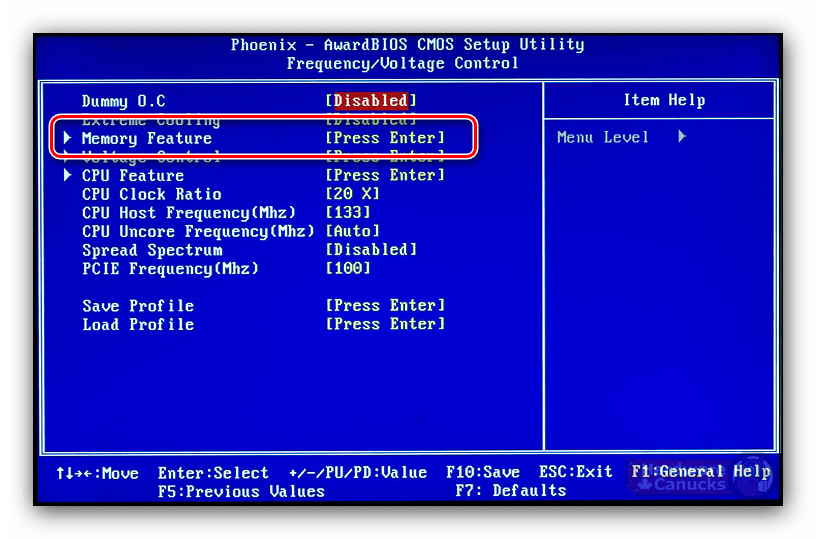This screenshot has height=539, width=816.
Task: Click [Press Enter] next to Memory Feature
Action: click(385, 138)
